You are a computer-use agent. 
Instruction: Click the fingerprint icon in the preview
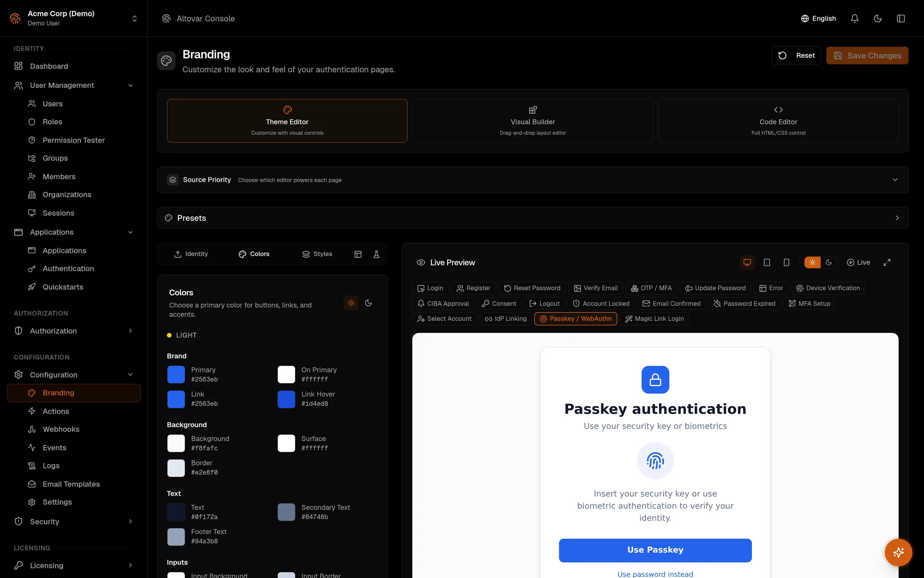pyautogui.click(x=655, y=461)
